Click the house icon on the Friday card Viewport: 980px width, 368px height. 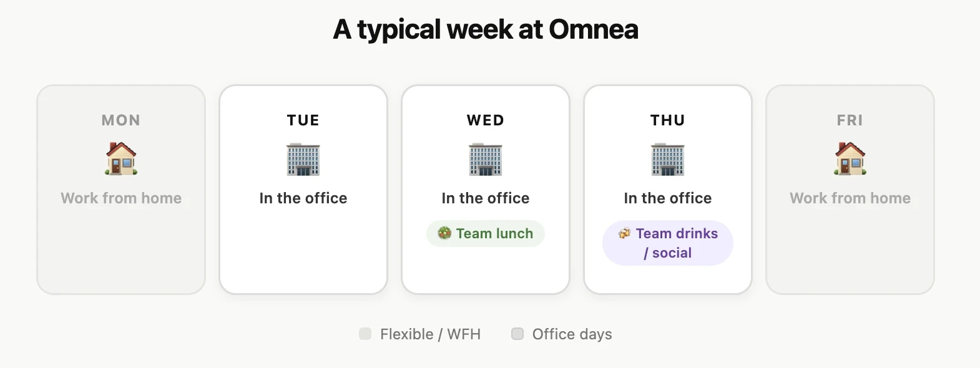pyautogui.click(x=850, y=159)
